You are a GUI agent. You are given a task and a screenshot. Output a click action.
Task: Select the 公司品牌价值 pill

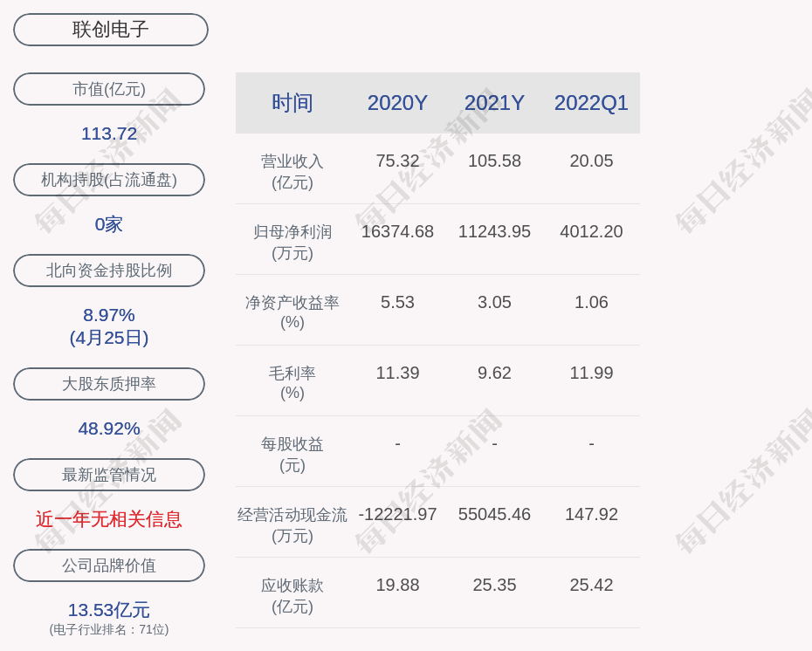click(109, 565)
